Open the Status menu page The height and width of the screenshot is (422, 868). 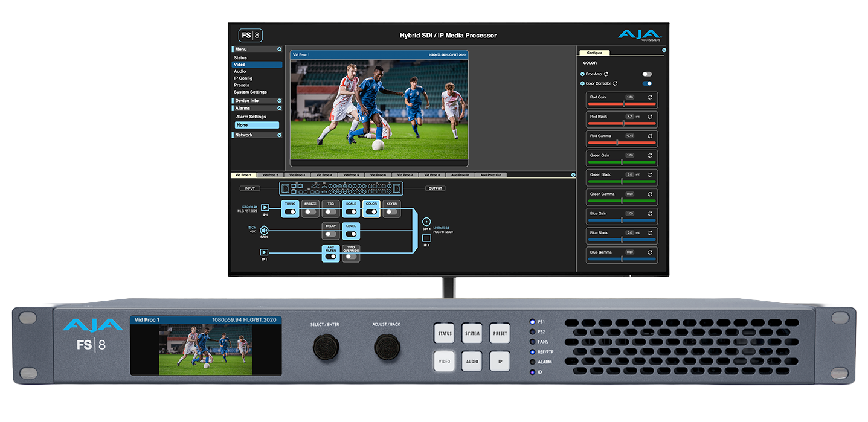(x=240, y=57)
